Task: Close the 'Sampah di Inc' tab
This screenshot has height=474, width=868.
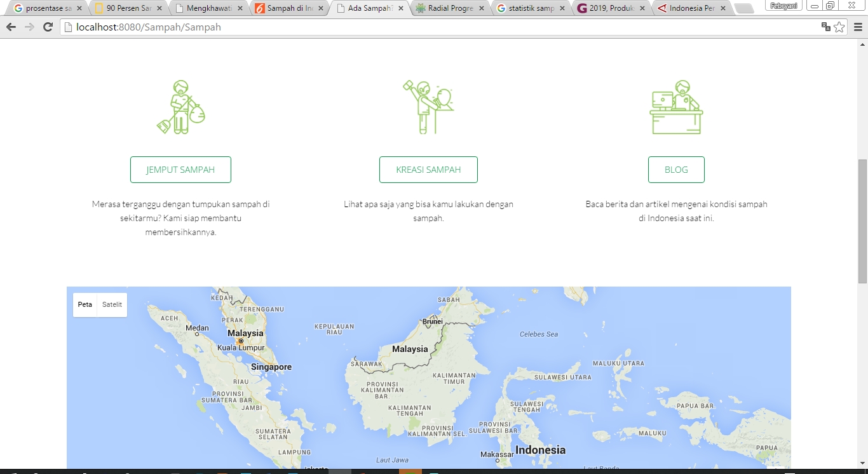Action: coord(321,9)
